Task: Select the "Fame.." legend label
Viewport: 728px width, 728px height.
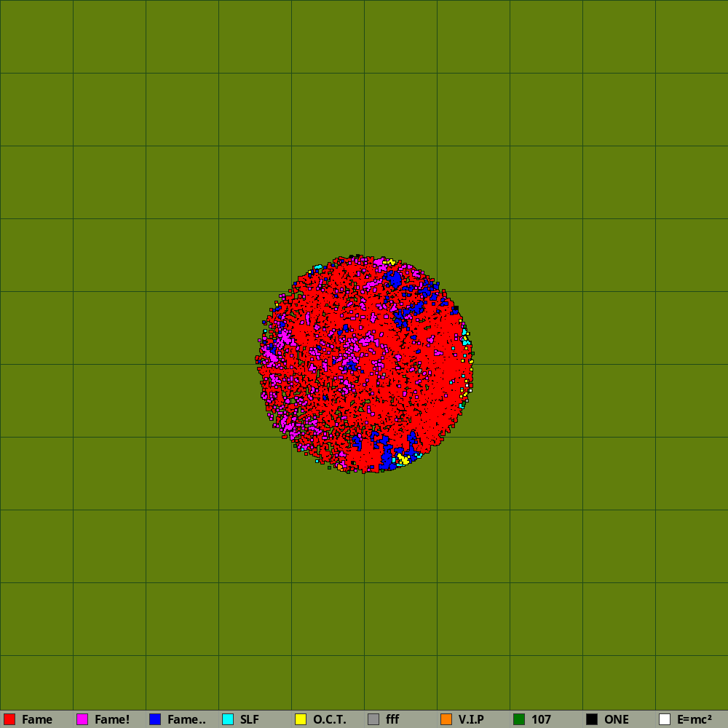Action: pos(186,720)
